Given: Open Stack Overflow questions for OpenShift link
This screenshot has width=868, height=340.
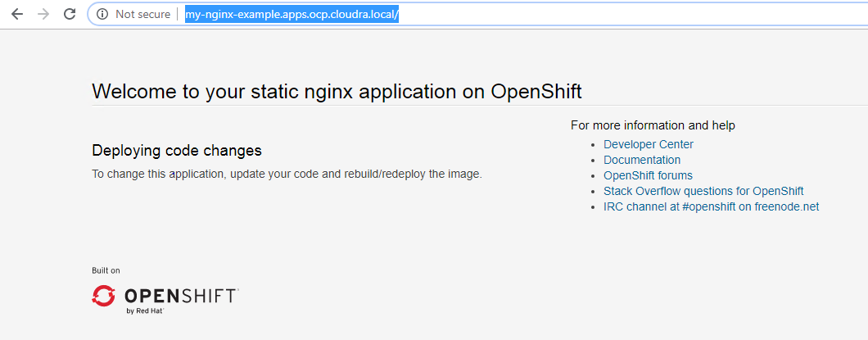Looking at the screenshot, I should point(703,191).
